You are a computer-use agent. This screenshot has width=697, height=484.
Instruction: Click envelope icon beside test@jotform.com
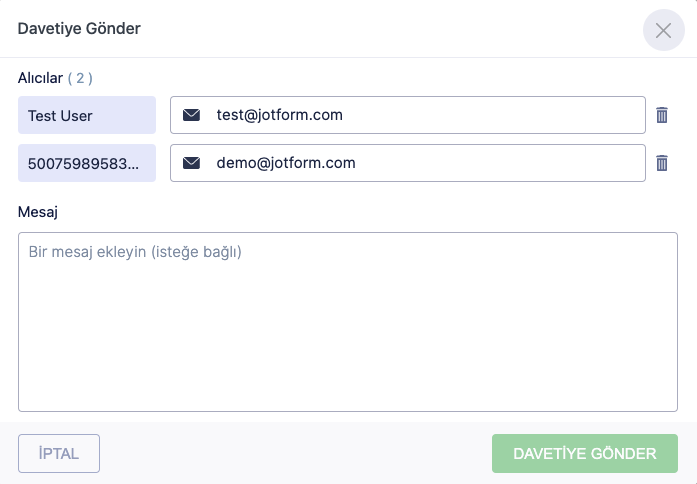(x=192, y=115)
